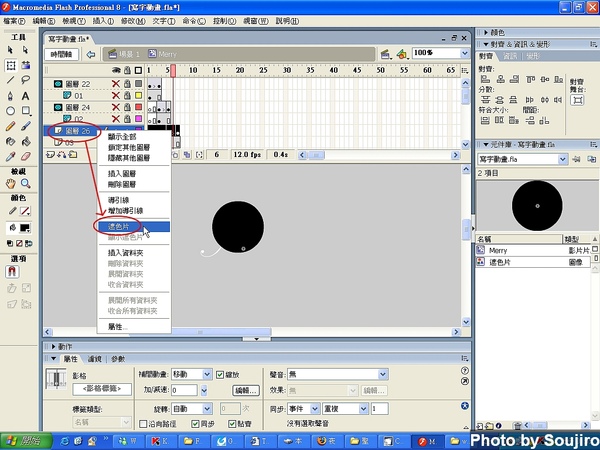The width and height of the screenshot is (600, 450).
Task: Click the back arrow beside the timeline button
Action: 91,54
